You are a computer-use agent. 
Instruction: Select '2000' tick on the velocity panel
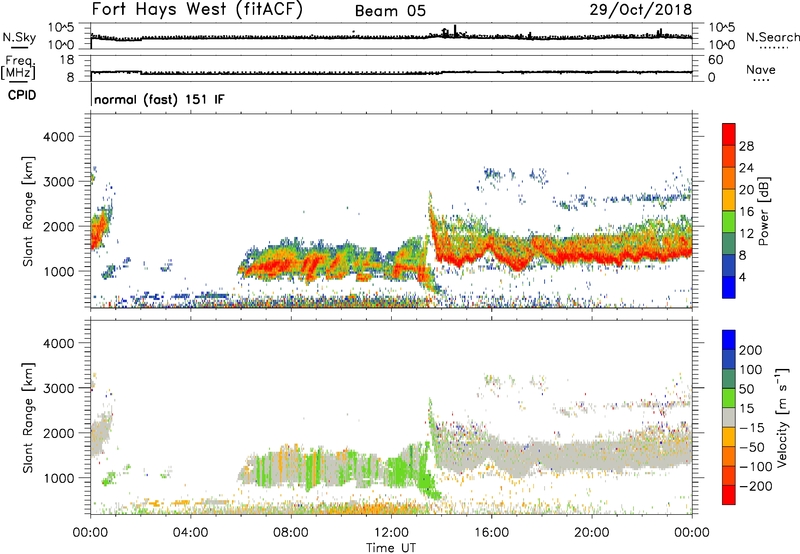(x=58, y=433)
